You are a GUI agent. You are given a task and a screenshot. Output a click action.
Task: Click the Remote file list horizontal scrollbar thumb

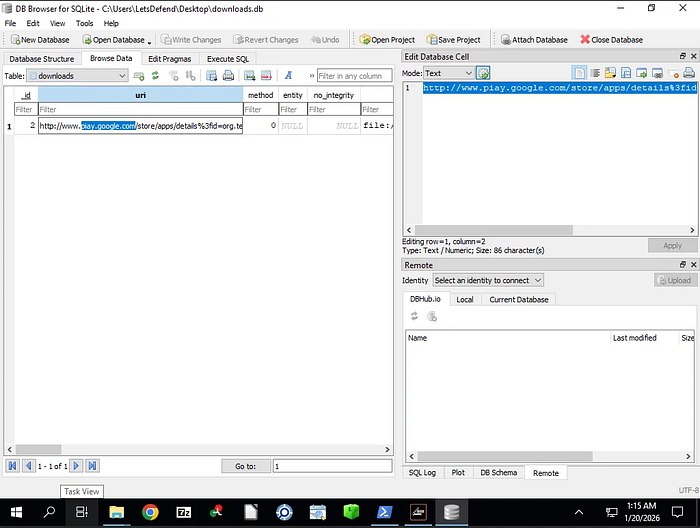coord(505,456)
